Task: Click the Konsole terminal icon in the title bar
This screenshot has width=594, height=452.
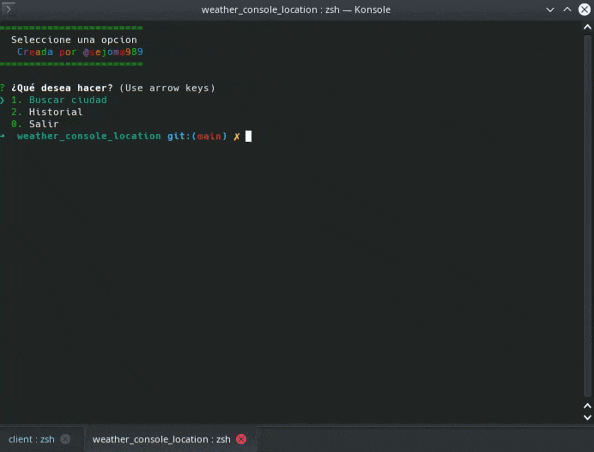Action: pyautogui.click(x=8, y=8)
